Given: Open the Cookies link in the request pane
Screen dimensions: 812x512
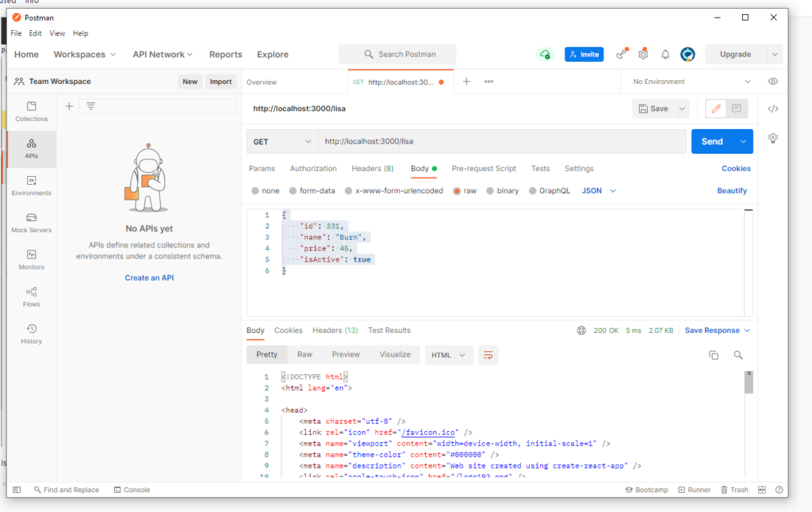Looking at the screenshot, I should tap(736, 169).
